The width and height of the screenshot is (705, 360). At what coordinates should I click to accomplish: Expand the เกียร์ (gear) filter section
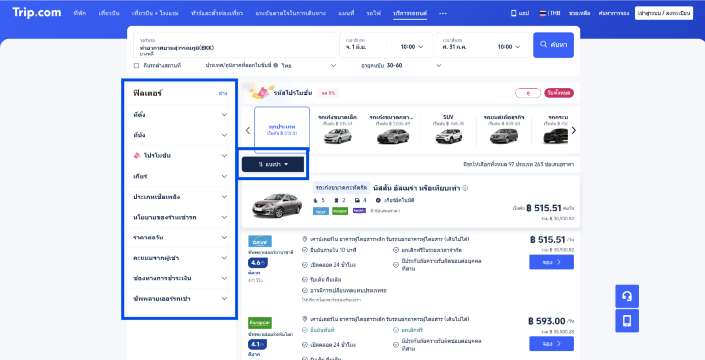click(x=180, y=176)
